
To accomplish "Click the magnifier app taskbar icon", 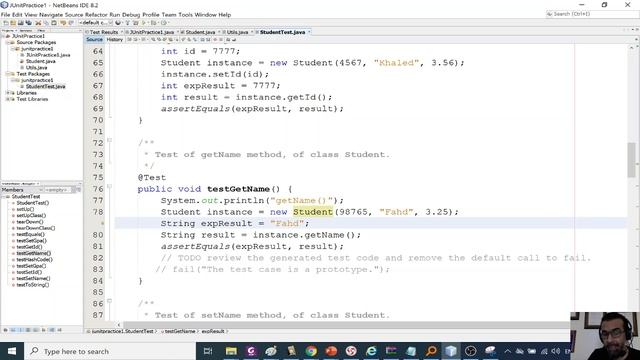I will [x=431, y=351].
